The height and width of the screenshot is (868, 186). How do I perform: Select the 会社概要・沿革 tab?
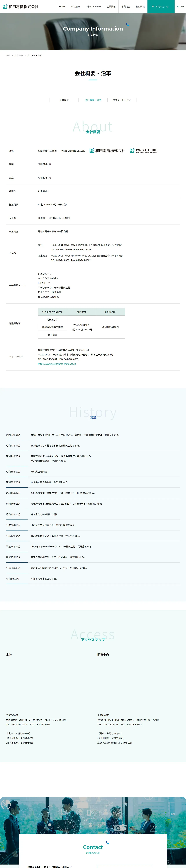[x=93, y=100]
